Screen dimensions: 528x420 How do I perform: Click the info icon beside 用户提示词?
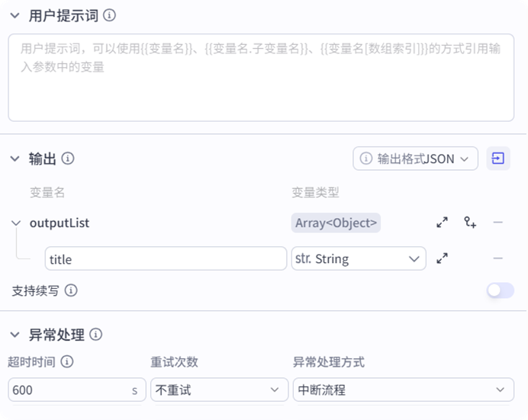point(109,15)
